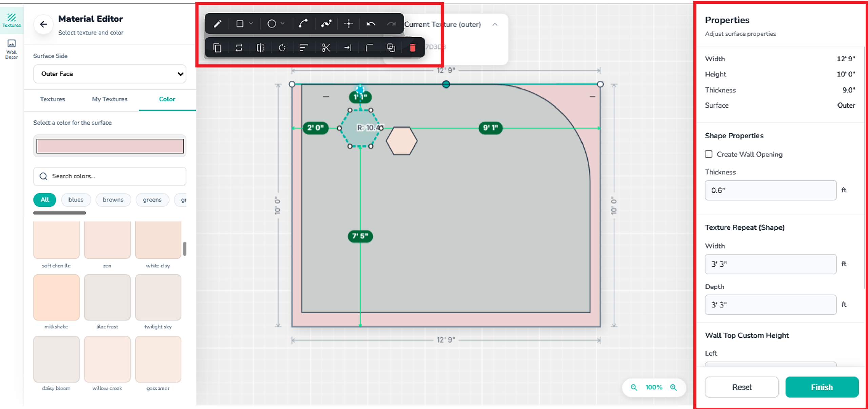Image resolution: width=868 pixels, height=409 pixels.
Task: Click the swap/repeat arrows icon
Action: 239,48
